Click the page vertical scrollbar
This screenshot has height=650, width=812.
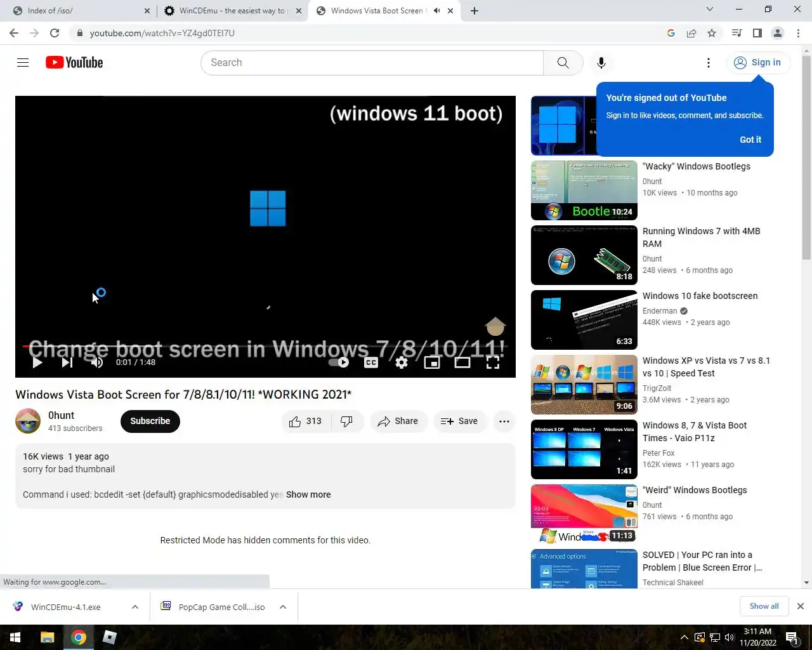[x=806, y=157]
